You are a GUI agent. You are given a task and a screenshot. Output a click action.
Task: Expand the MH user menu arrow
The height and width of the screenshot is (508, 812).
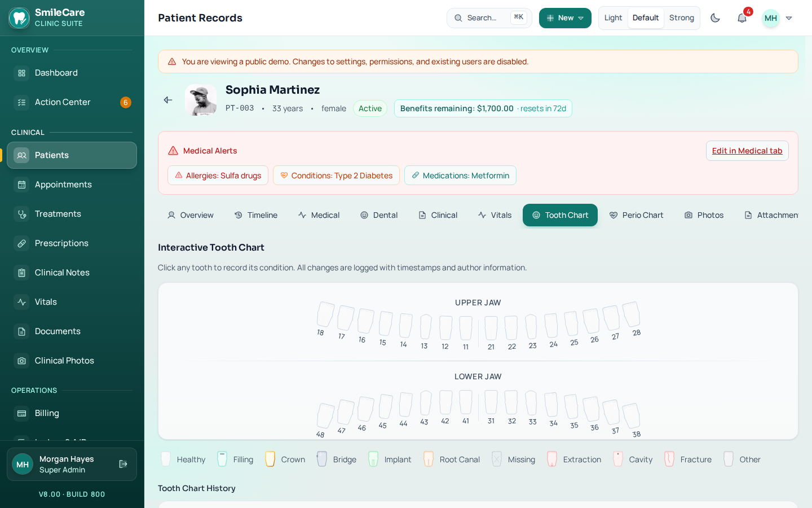789,18
